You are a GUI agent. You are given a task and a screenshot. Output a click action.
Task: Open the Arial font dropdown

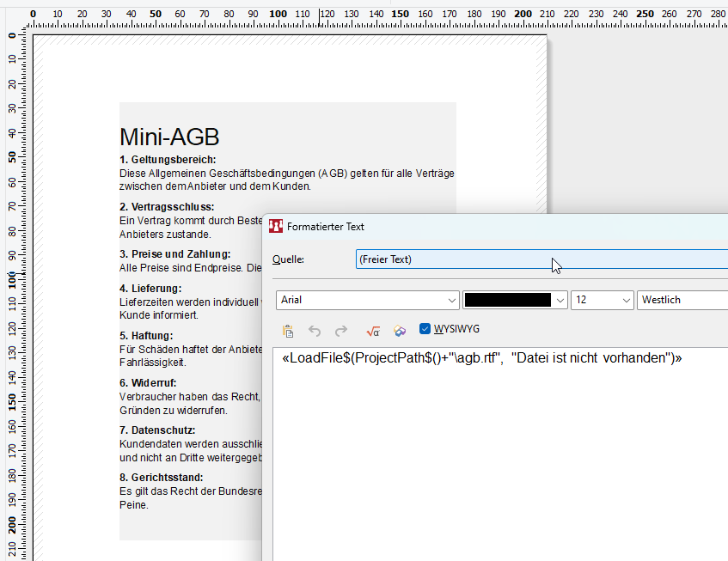click(x=368, y=300)
